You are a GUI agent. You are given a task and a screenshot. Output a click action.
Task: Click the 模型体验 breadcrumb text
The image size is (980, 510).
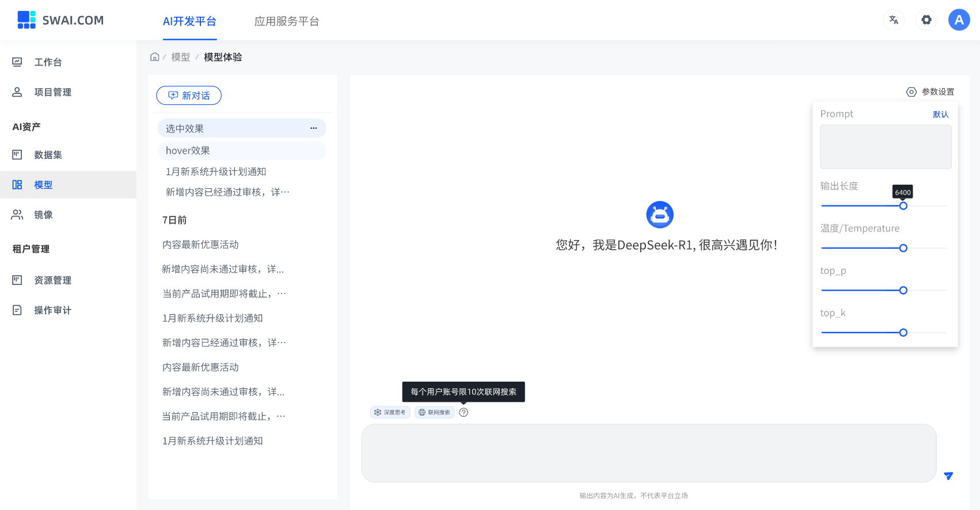coord(223,57)
